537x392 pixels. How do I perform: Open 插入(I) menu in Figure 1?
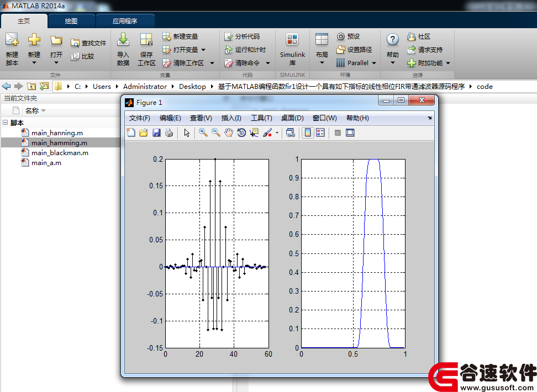[x=231, y=118]
